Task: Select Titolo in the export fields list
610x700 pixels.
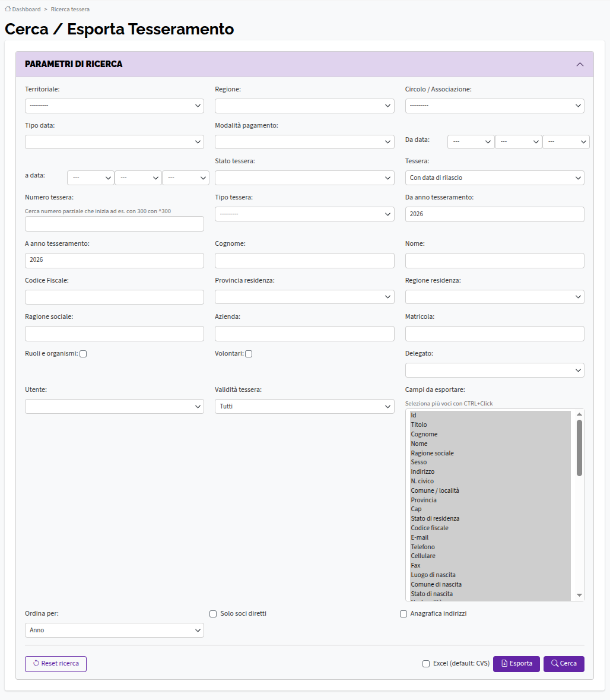Action: point(490,425)
